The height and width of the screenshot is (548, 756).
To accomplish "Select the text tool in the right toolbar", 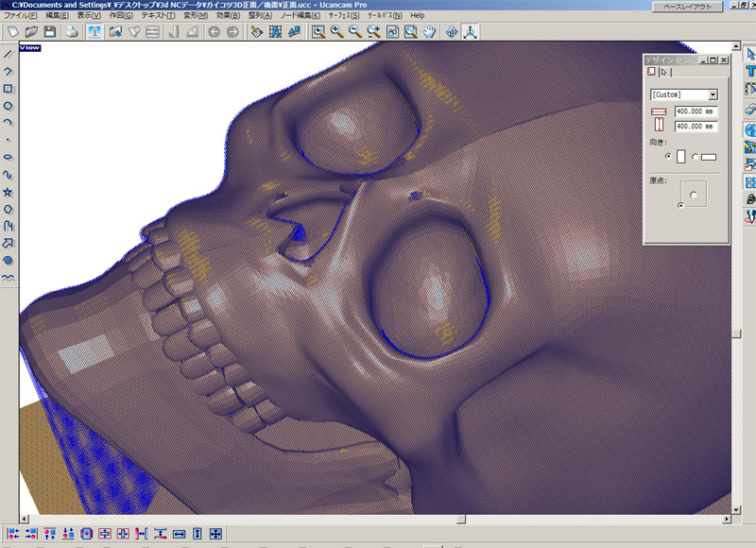I will tap(750, 72).
